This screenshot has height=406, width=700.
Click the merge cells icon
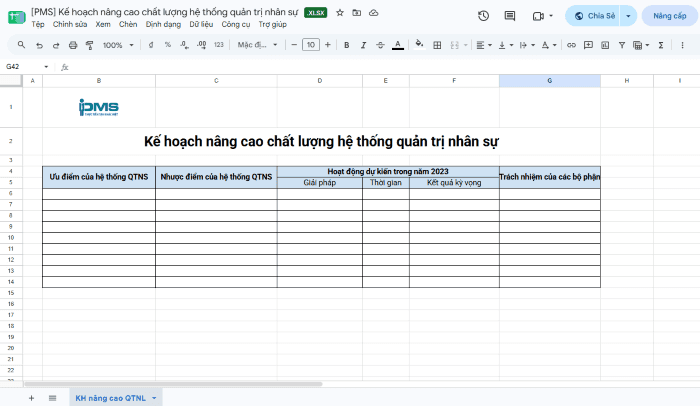pos(454,45)
